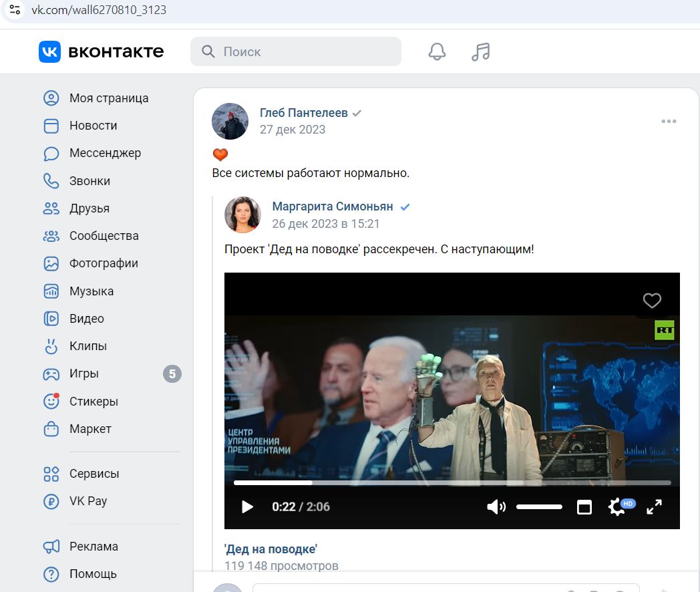Image resolution: width=700 pixels, height=592 pixels.
Task: Open the music note icon in header
Action: pyautogui.click(x=481, y=52)
